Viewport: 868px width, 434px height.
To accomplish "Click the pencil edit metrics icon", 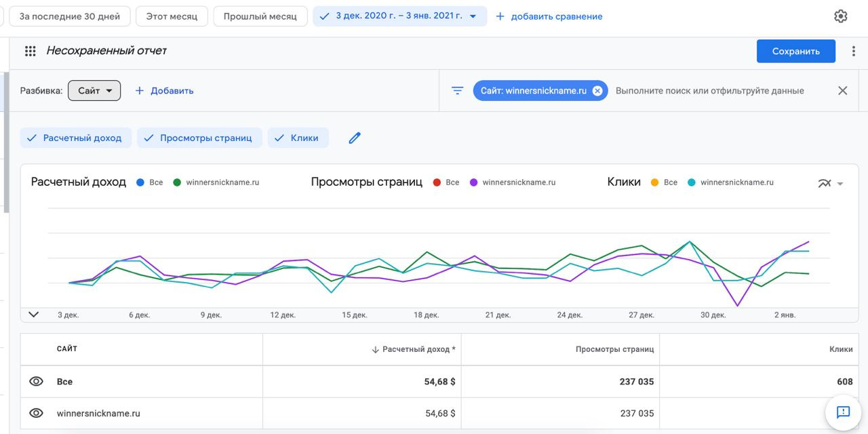I will pos(355,138).
